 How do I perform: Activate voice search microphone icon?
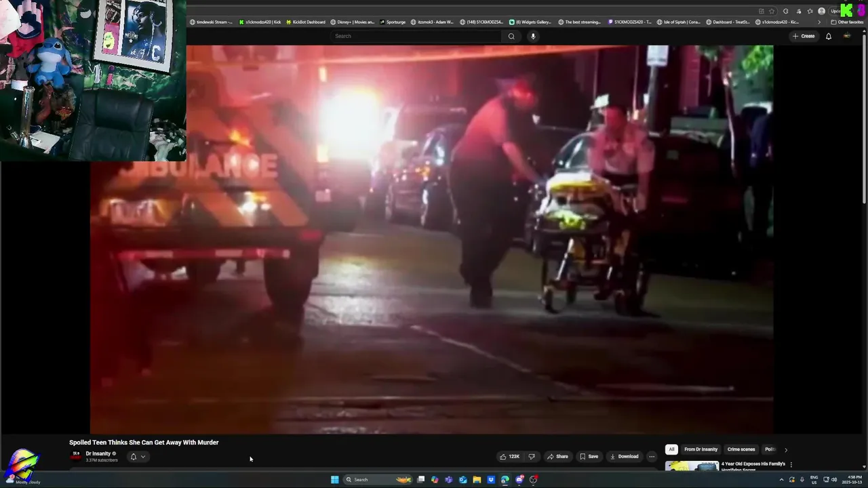point(533,36)
